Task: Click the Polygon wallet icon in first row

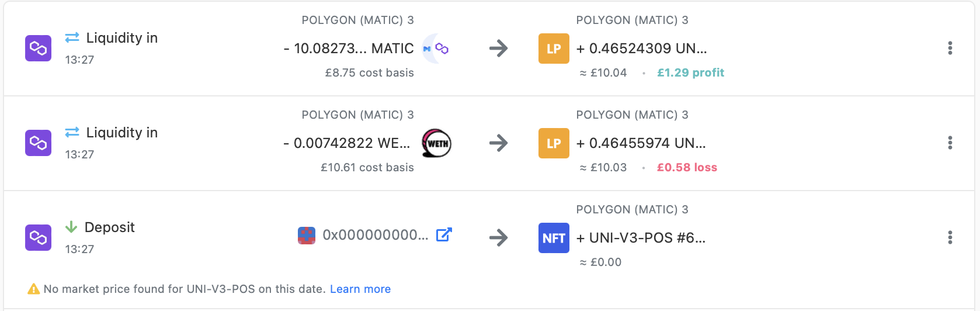Action: point(38,48)
